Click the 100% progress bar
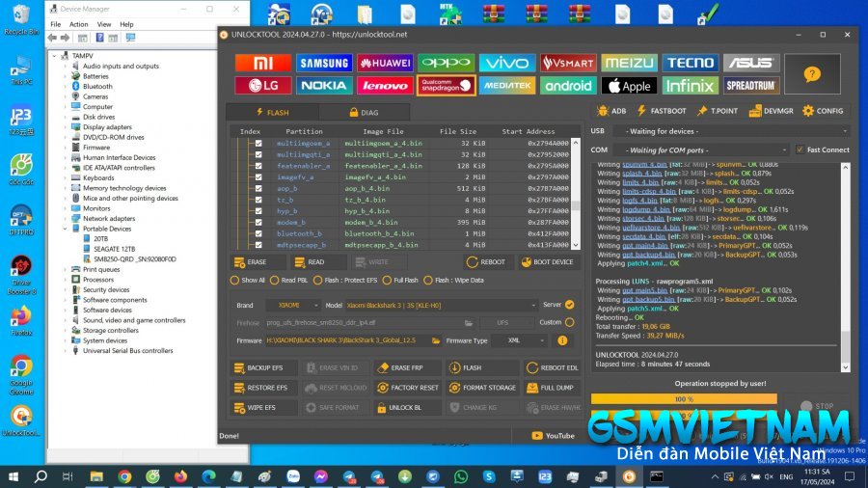868x488 pixels. click(x=684, y=399)
